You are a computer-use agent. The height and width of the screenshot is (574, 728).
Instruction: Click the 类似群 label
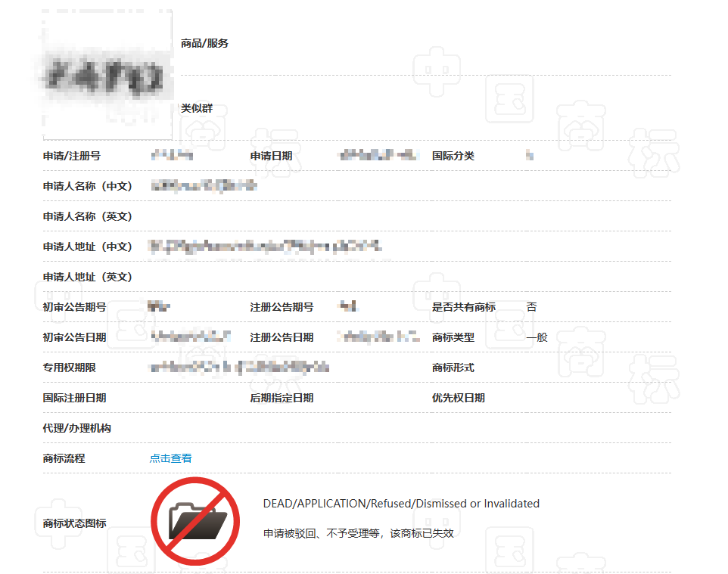click(x=197, y=108)
